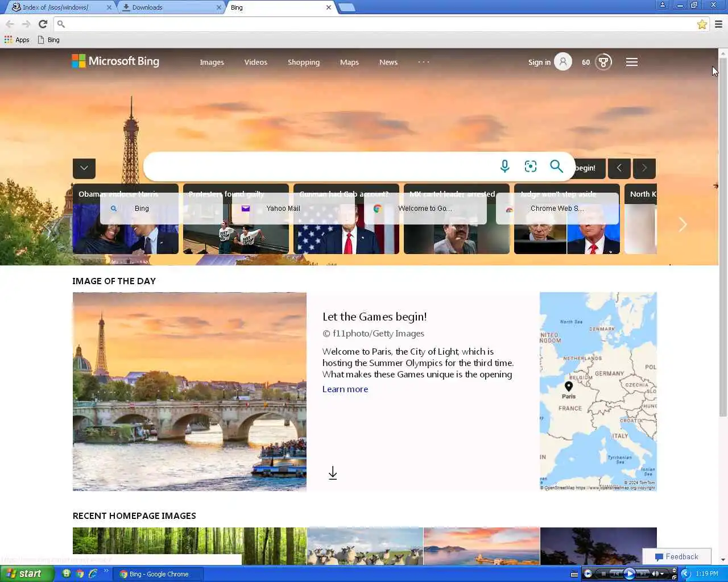Open Feedback button
Screen dimensions: 728x582
click(x=676, y=556)
